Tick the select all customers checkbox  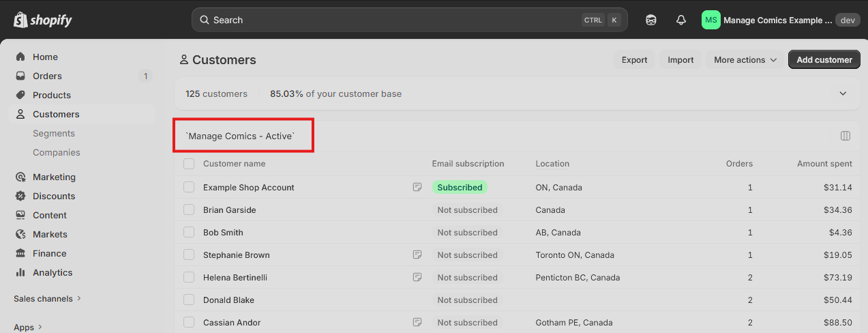(x=189, y=164)
